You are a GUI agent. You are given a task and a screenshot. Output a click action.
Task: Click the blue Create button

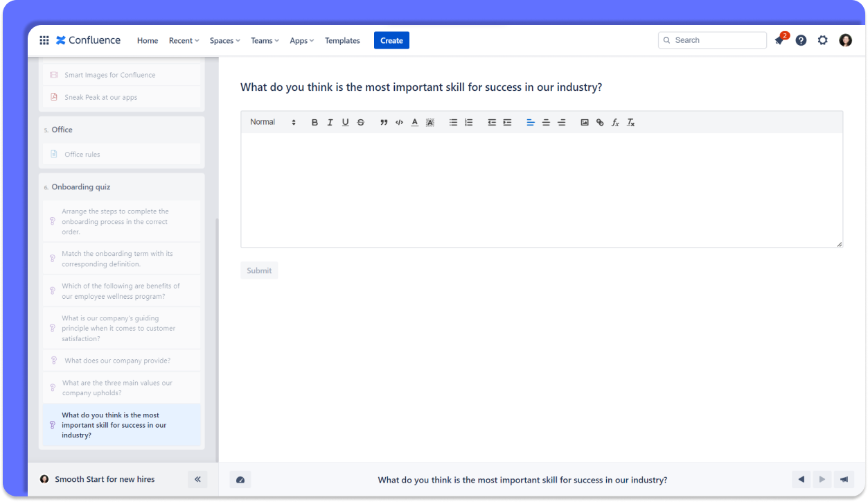coord(391,41)
